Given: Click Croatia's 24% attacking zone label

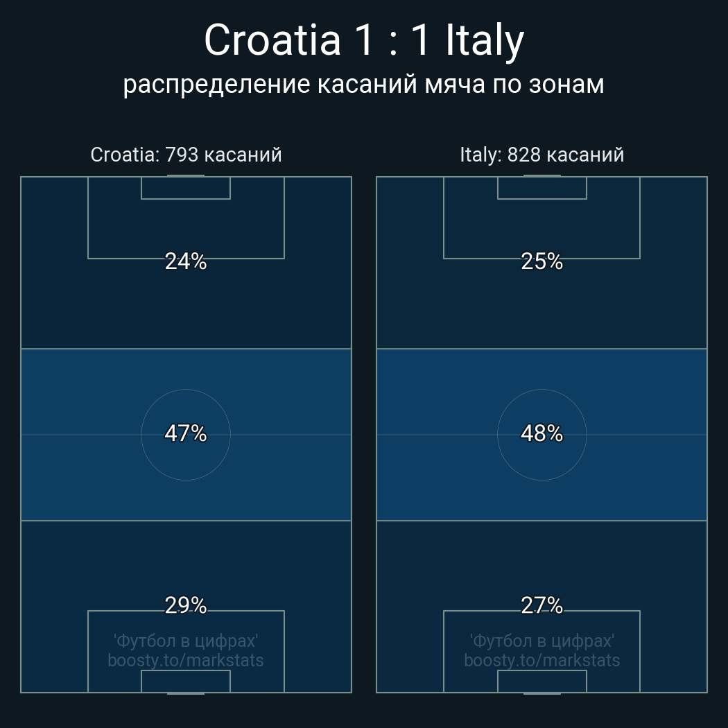Looking at the screenshot, I should coord(186,261).
